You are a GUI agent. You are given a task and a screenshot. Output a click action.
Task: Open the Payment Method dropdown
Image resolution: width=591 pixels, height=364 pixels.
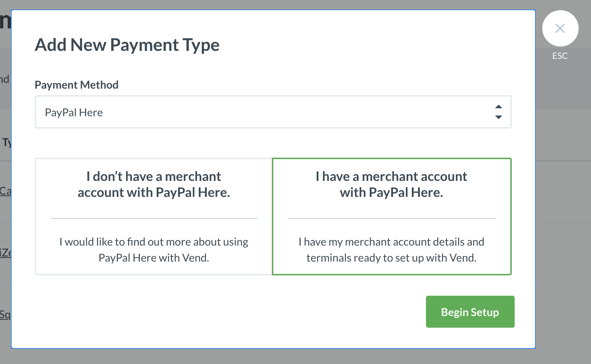(x=273, y=112)
